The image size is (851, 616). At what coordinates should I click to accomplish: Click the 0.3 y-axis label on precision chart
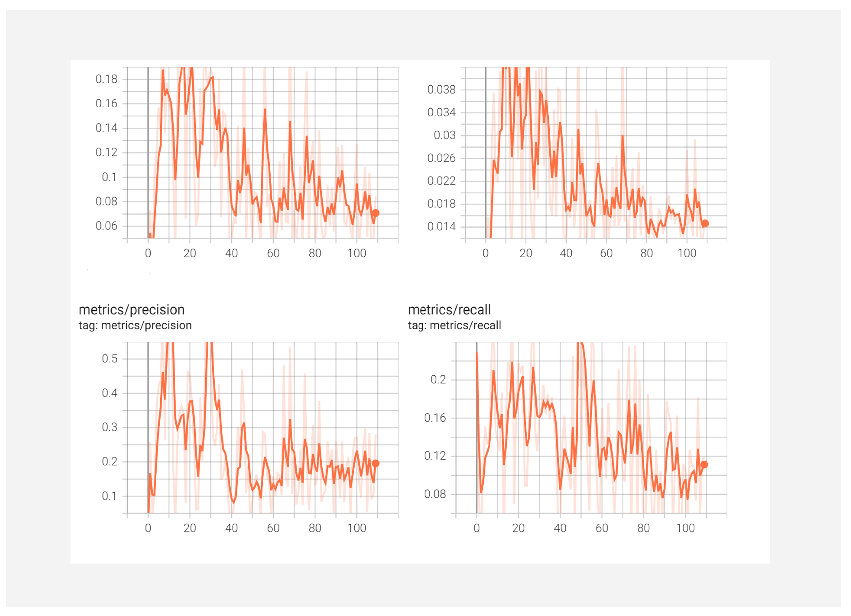point(110,427)
